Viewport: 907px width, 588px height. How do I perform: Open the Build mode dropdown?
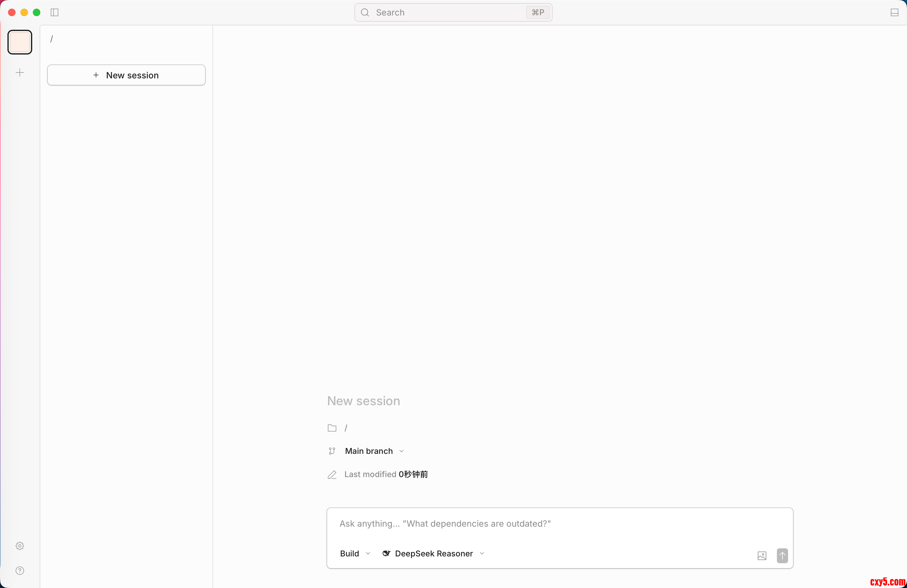point(355,553)
